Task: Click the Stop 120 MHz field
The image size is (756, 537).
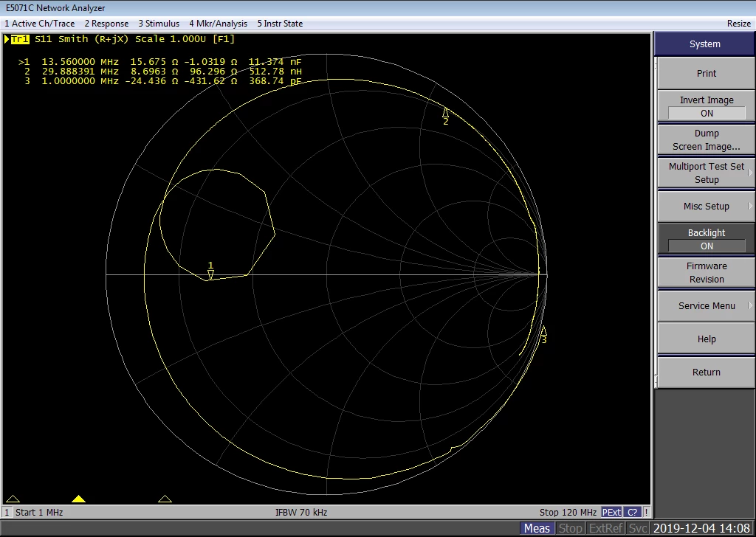Action: tap(568, 513)
